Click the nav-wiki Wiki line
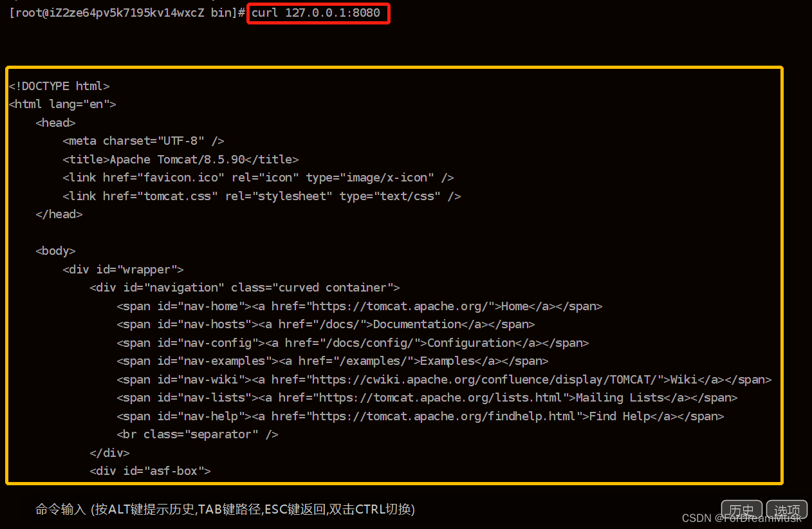 pyautogui.click(x=445, y=380)
